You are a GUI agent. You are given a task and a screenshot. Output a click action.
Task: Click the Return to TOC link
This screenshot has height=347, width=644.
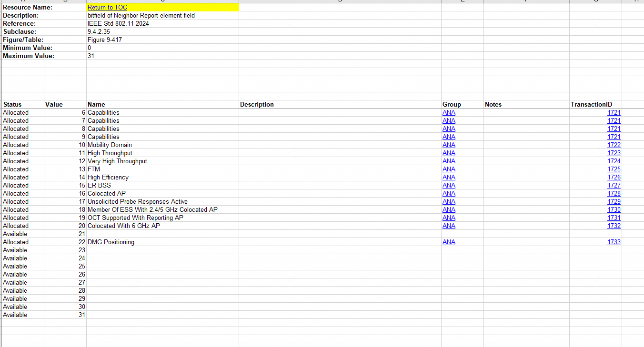107,8
